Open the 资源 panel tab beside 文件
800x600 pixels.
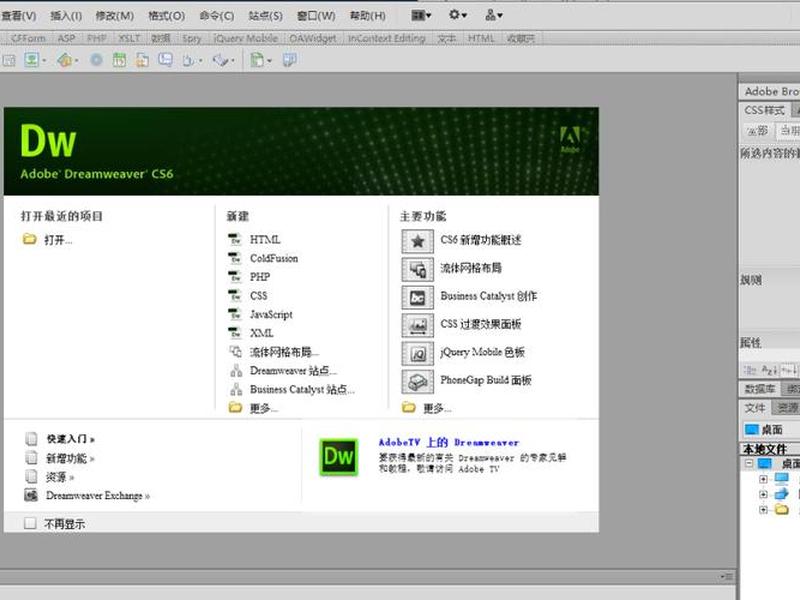coord(787,408)
